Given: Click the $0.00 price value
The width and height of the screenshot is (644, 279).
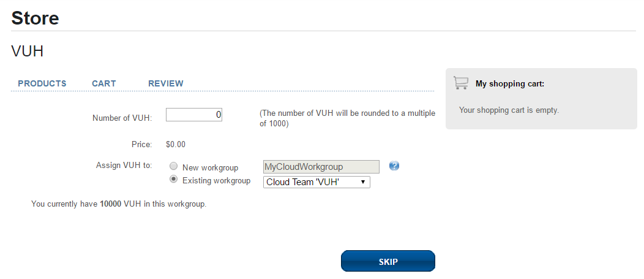Looking at the screenshot, I should (176, 145).
